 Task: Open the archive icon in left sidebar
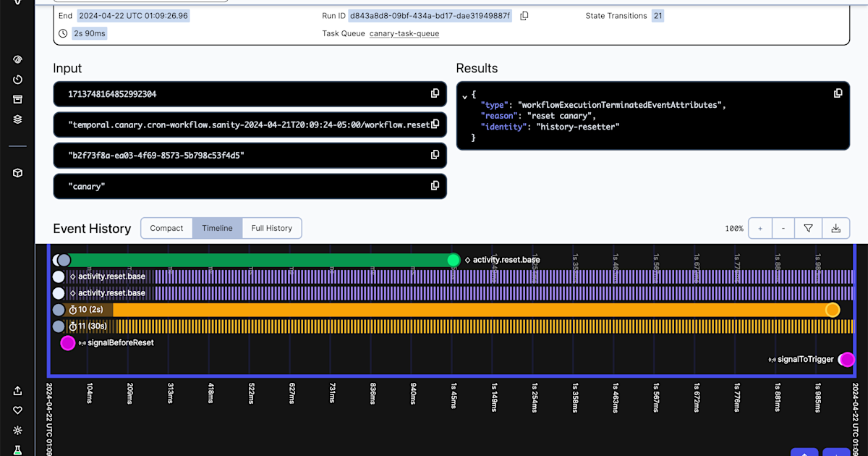[18, 99]
